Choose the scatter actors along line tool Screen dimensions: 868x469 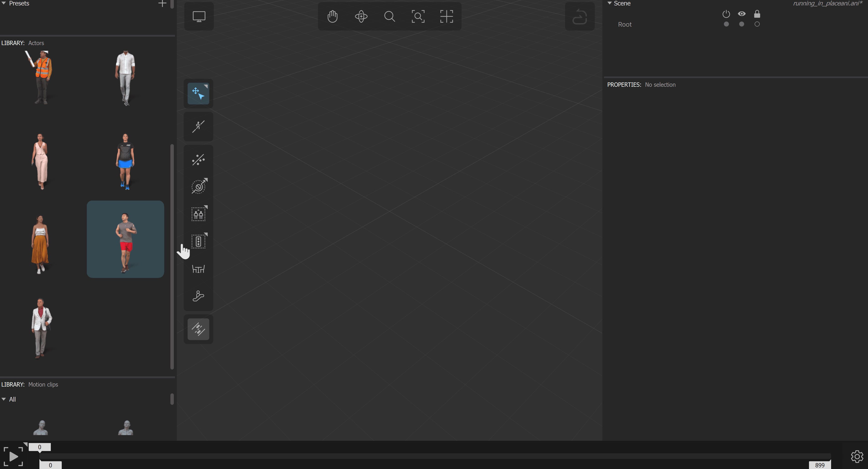(198, 160)
